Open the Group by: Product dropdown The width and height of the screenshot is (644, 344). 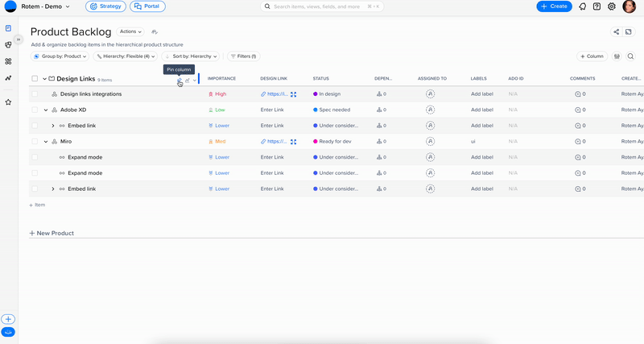[60, 56]
